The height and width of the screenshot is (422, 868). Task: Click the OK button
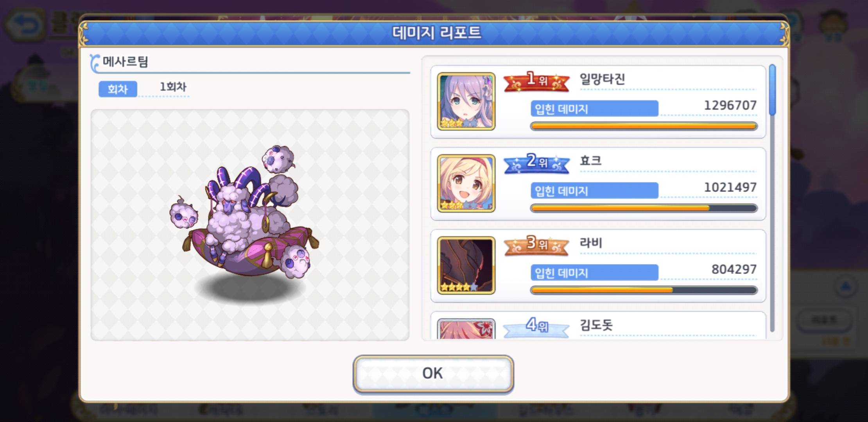[x=433, y=374]
